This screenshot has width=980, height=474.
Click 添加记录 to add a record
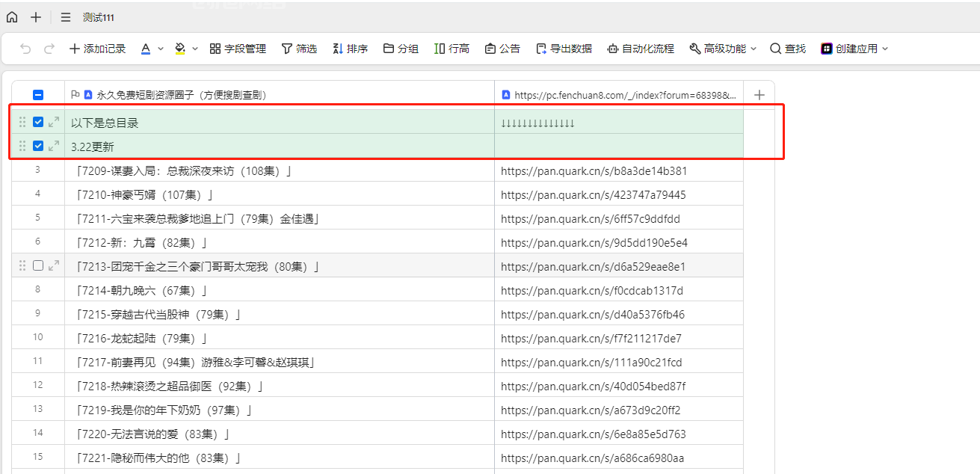click(97, 49)
